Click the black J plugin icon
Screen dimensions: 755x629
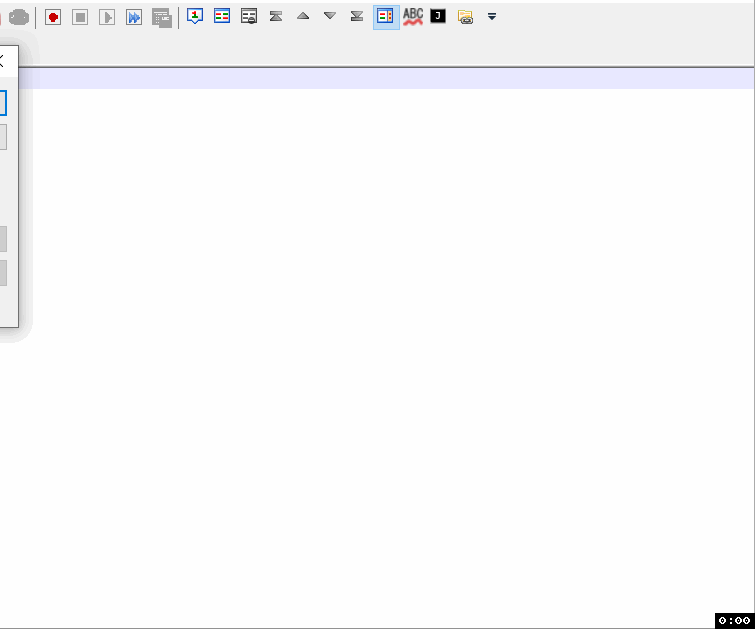tap(438, 16)
